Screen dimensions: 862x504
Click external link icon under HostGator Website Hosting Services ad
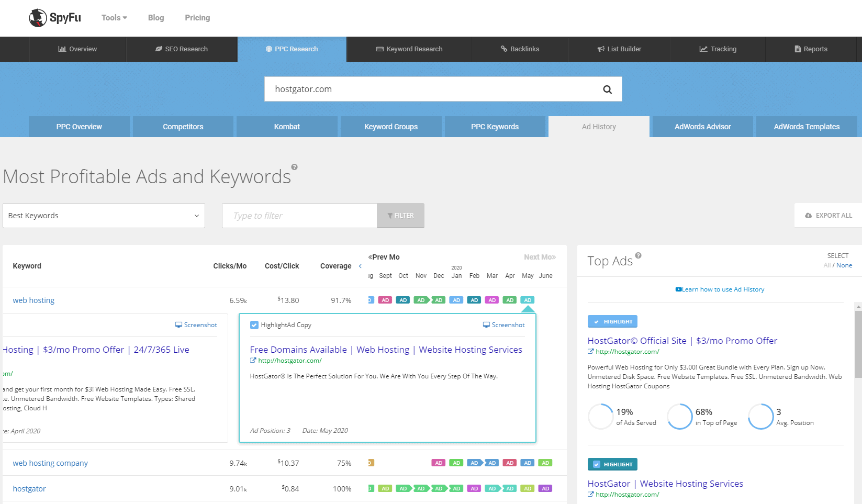click(590, 495)
